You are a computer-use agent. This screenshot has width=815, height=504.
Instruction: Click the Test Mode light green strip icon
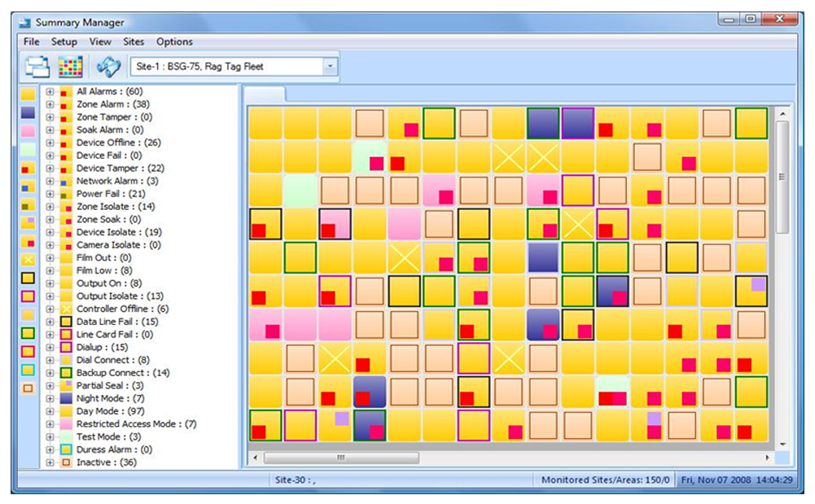[28, 149]
